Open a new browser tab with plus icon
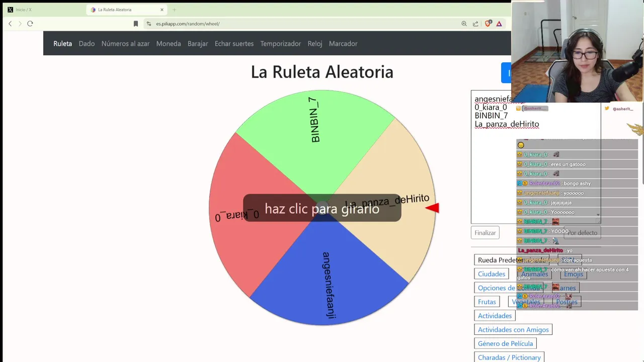Image resolution: width=644 pixels, height=362 pixels. pos(174,10)
